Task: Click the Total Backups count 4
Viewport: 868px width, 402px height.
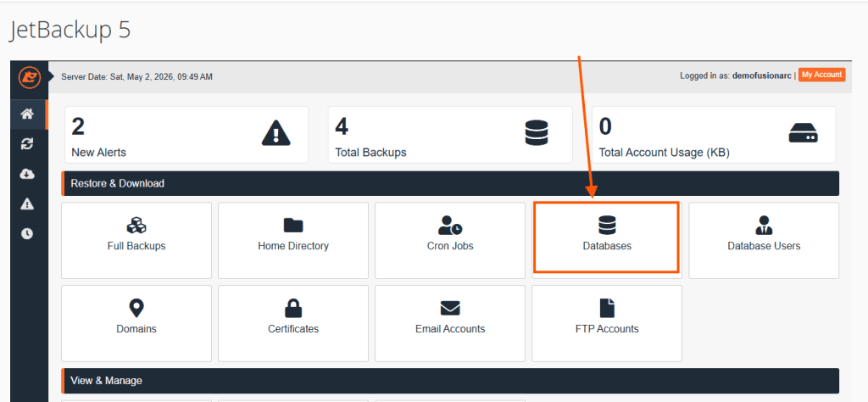Action: (342, 127)
